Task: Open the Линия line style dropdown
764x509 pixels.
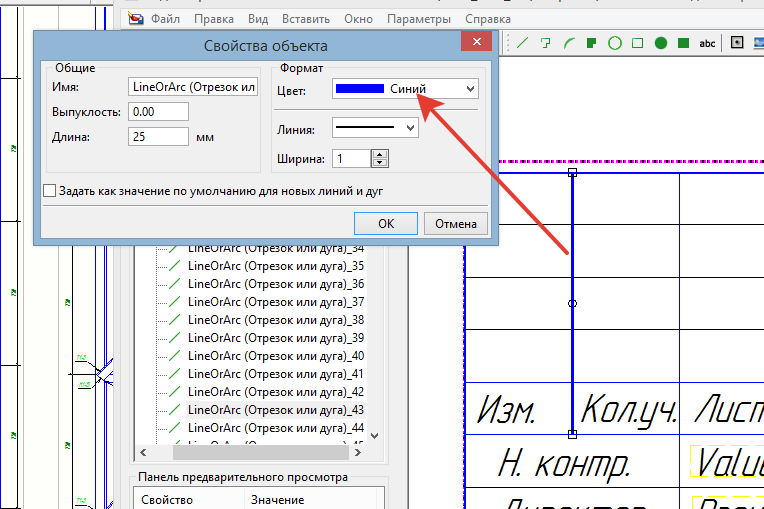Action: [410, 128]
